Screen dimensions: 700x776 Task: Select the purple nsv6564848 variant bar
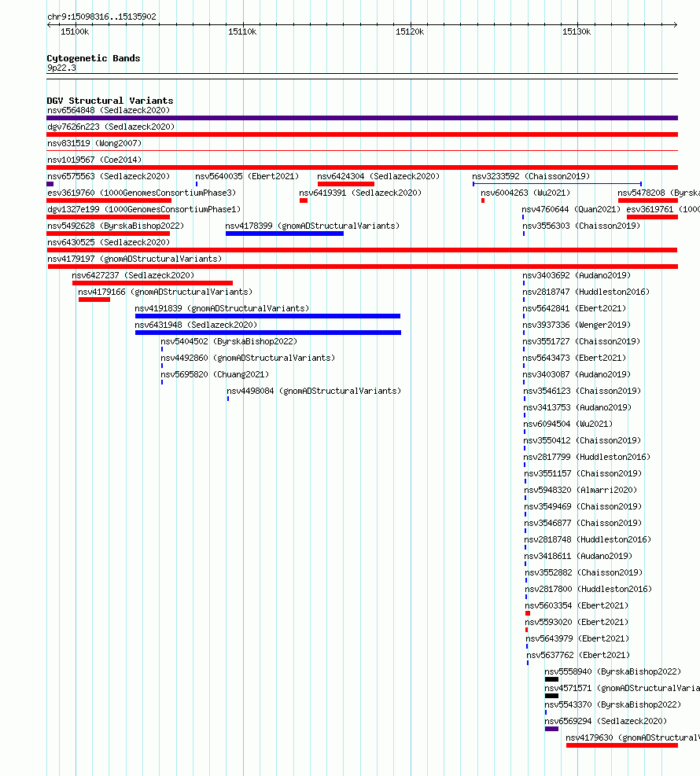point(363,118)
